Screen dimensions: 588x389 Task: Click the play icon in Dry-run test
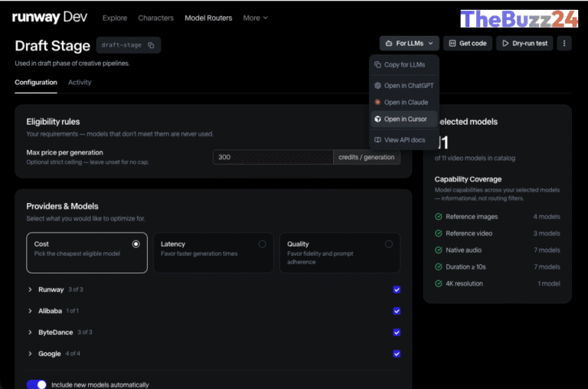(505, 44)
